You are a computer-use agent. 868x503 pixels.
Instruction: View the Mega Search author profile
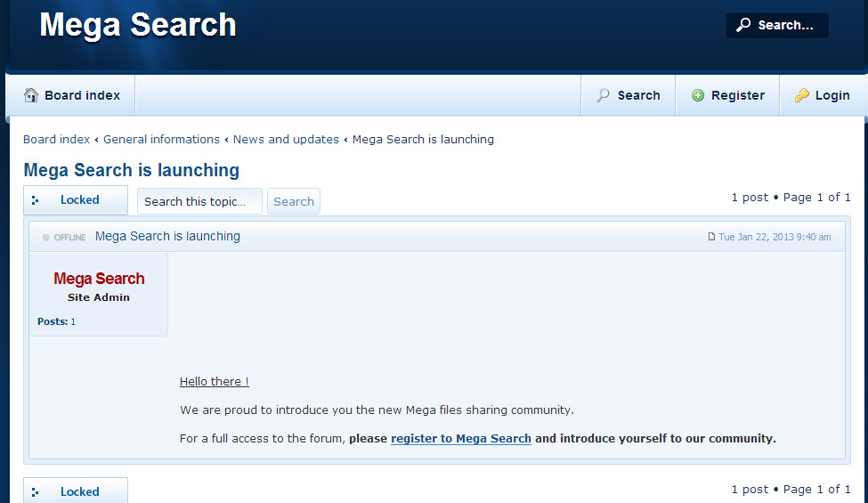click(99, 279)
